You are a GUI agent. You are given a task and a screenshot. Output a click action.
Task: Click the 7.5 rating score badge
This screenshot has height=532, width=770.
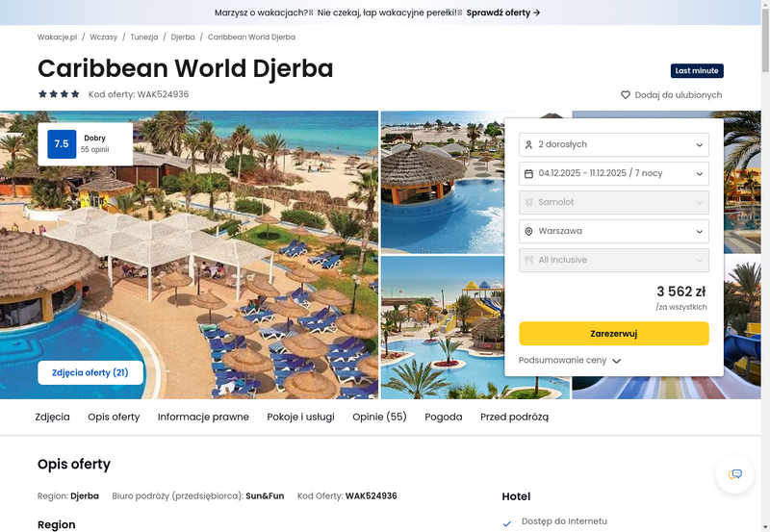click(62, 144)
